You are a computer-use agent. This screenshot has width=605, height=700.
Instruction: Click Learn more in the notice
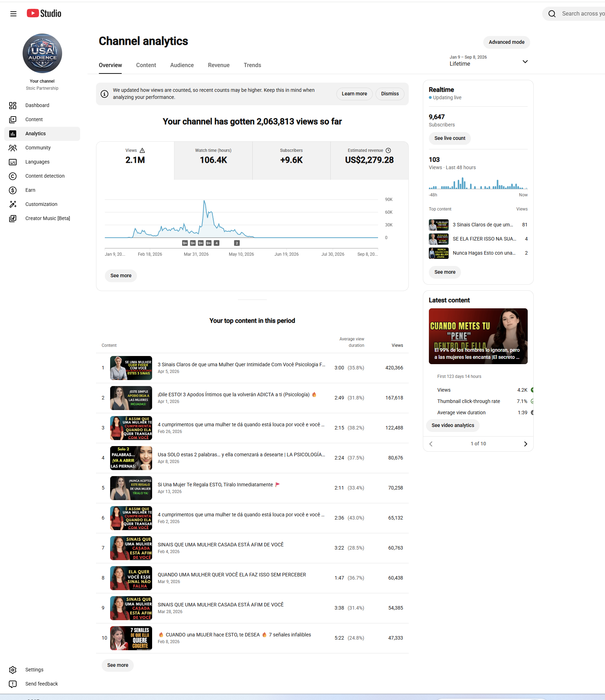(354, 94)
